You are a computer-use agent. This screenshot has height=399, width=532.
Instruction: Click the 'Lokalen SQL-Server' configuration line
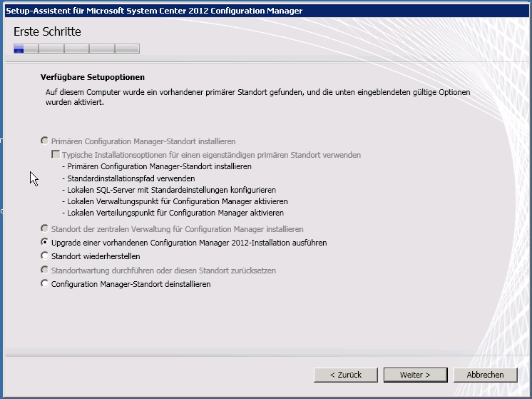[169, 190]
